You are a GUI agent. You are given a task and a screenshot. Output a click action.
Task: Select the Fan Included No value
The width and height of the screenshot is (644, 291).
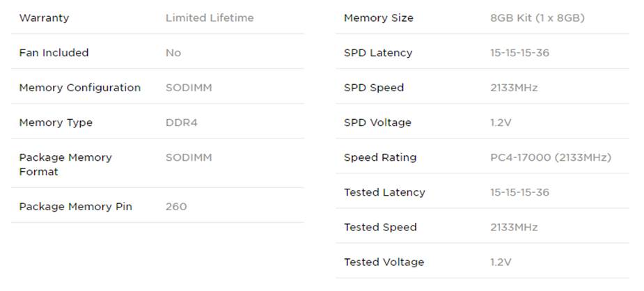173,53
